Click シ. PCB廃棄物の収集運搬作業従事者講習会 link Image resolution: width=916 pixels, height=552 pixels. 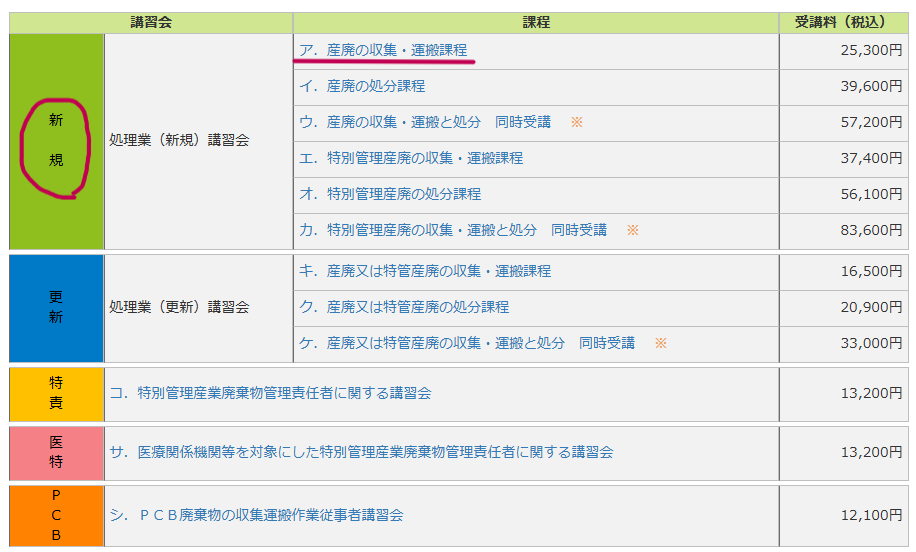coord(256,515)
